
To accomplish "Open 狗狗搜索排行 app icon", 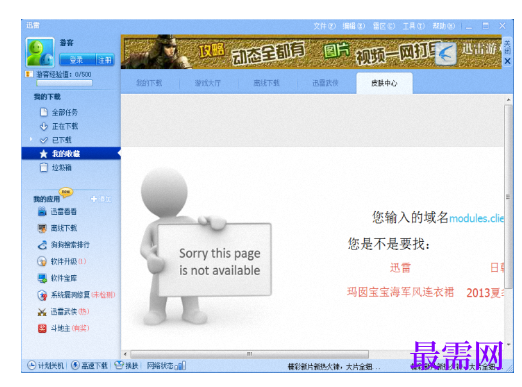I will click(42, 245).
